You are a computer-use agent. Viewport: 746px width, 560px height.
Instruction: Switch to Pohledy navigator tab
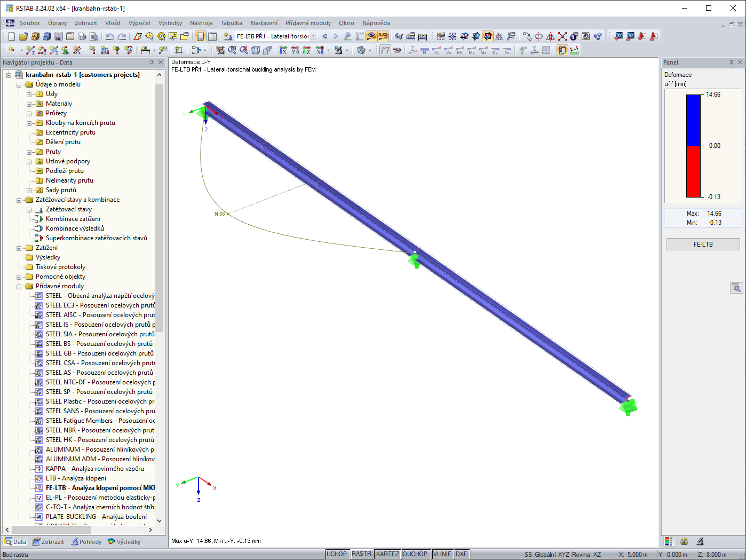[x=86, y=542]
